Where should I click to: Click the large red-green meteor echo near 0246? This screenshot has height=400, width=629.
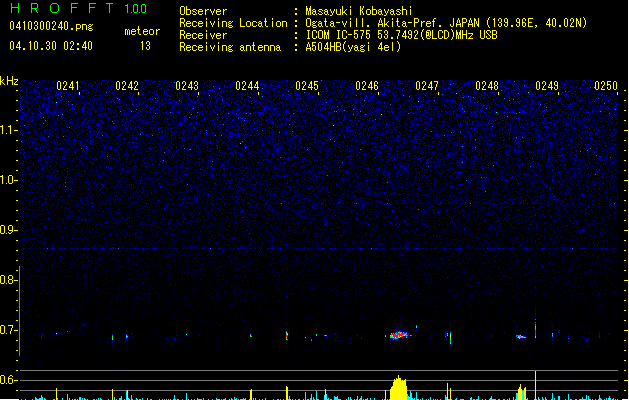(x=399, y=335)
